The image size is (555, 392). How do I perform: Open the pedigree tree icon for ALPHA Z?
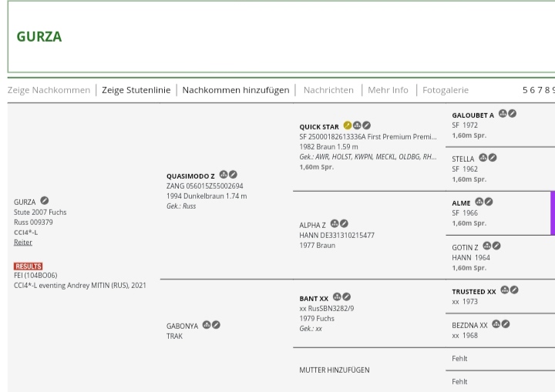[335, 224]
